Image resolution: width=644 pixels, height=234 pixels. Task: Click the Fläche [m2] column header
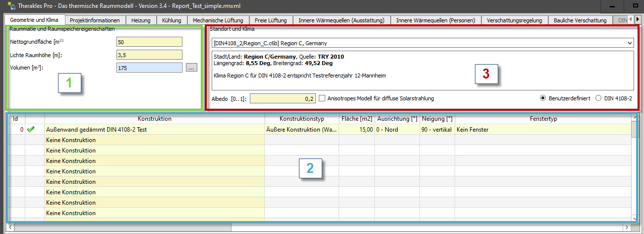click(x=357, y=119)
